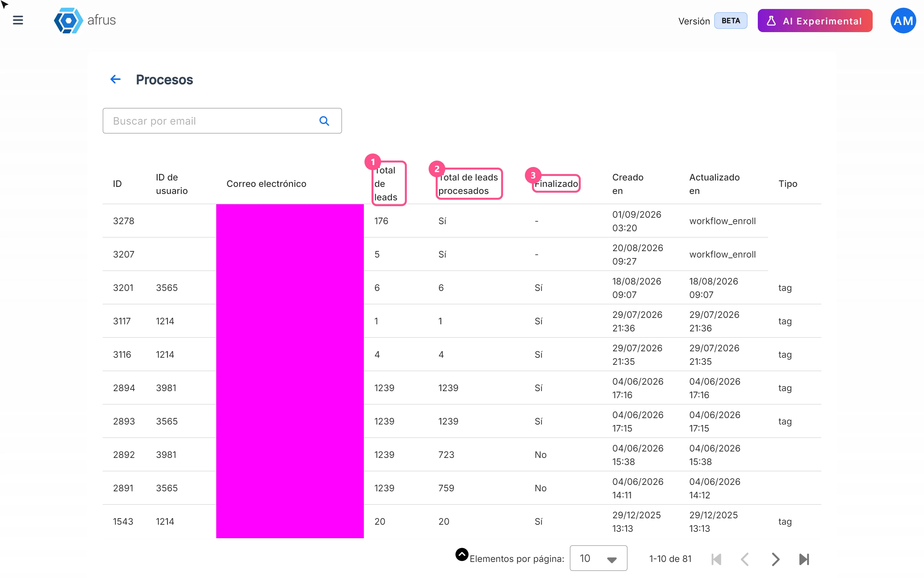
Task: Open the AM user avatar menu
Action: [x=903, y=21]
